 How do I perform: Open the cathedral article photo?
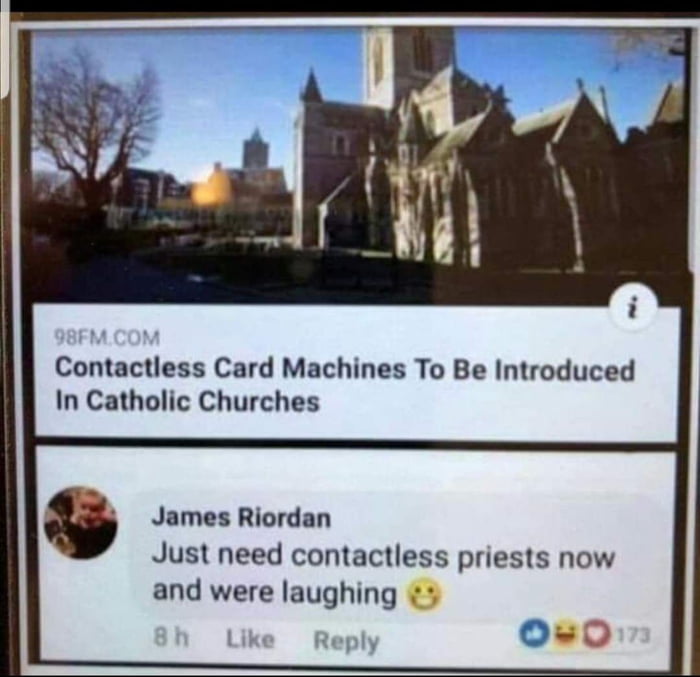pyautogui.click(x=357, y=165)
